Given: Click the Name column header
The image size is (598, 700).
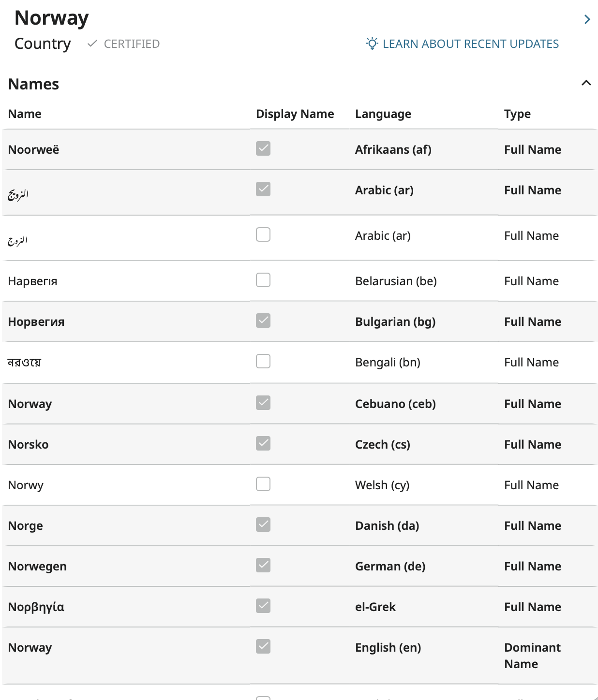Looking at the screenshot, I should point(25,114).
